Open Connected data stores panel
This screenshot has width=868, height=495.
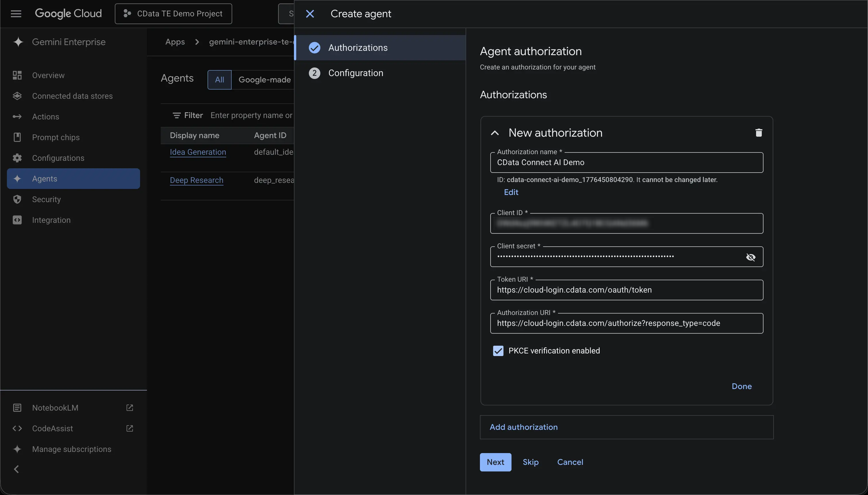pos(72,96)
